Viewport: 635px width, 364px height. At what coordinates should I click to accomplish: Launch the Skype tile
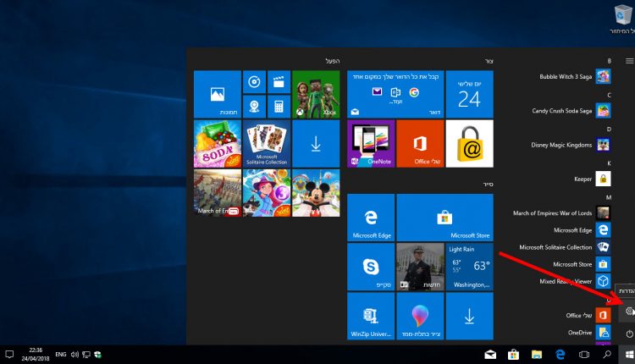[371, 267]
